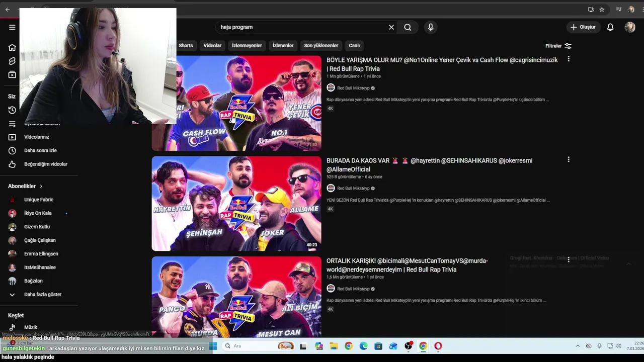Open Daha sonra izle watch later

tap(39, 150)
